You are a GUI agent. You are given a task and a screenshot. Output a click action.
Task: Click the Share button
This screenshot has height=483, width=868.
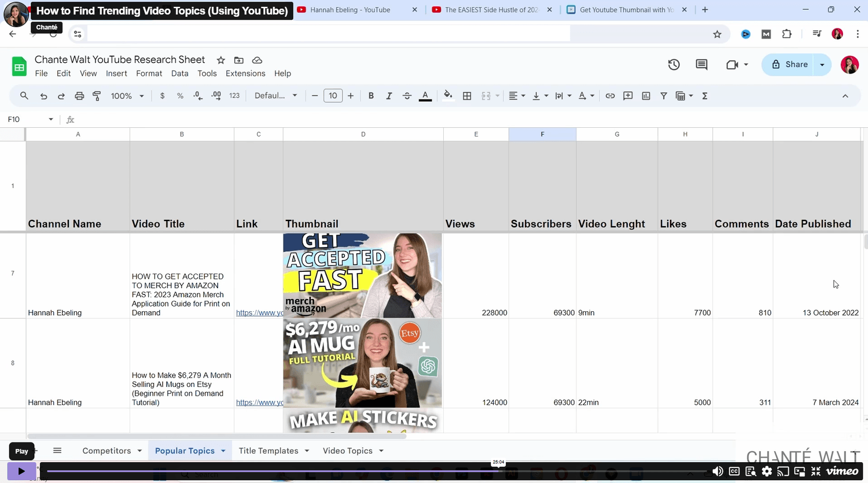pos(789,65)
